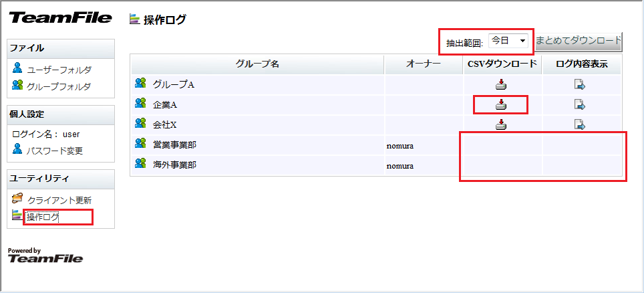
Task: Go to パスワード変更
Action: (x=55, y=151)
